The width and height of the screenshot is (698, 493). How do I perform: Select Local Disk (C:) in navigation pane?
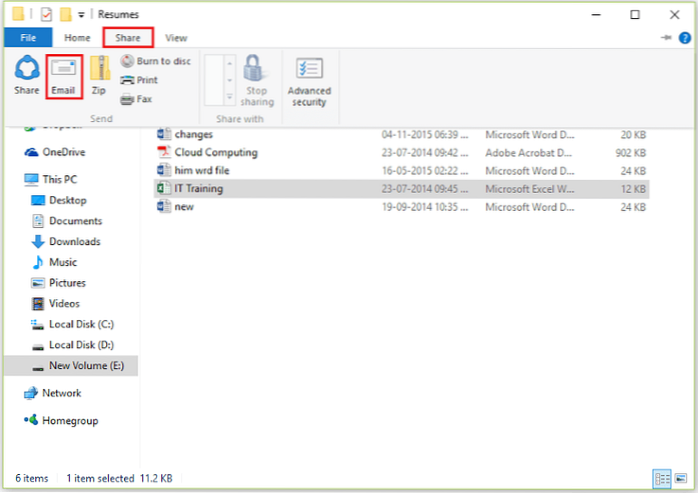(x=80, y=324)
